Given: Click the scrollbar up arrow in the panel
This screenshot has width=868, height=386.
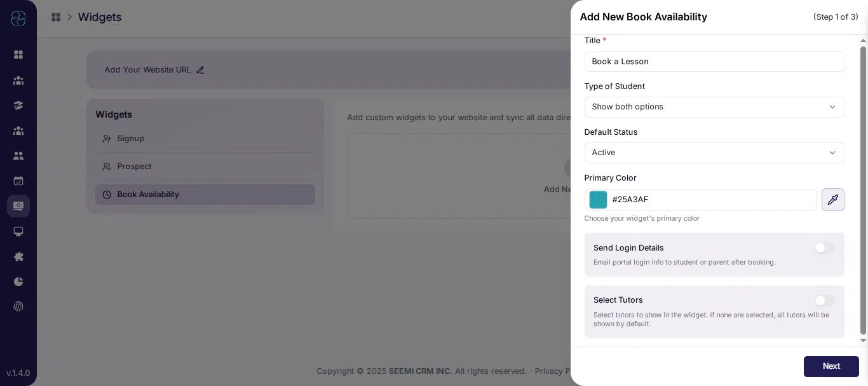Looking at the screenshot, I should click(863, 40).
